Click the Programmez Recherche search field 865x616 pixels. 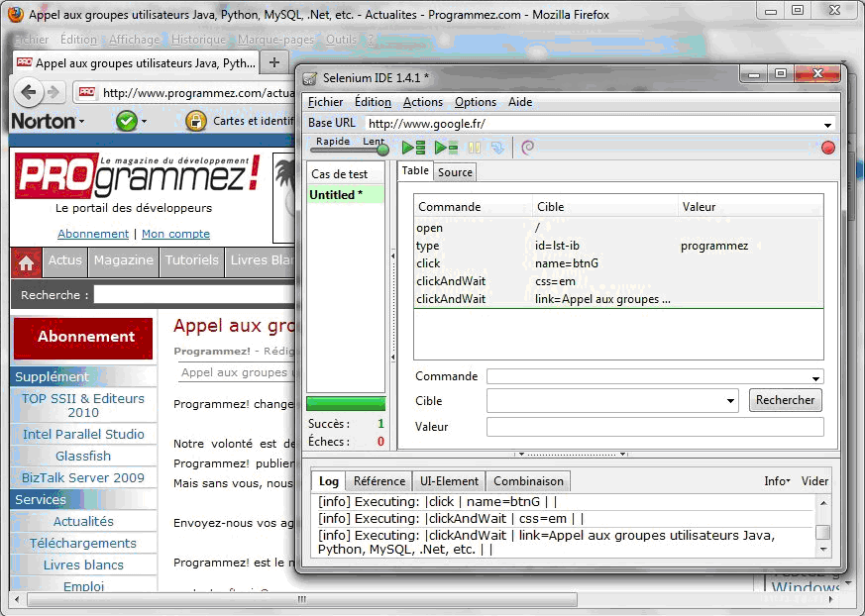[x=195, y=294]
